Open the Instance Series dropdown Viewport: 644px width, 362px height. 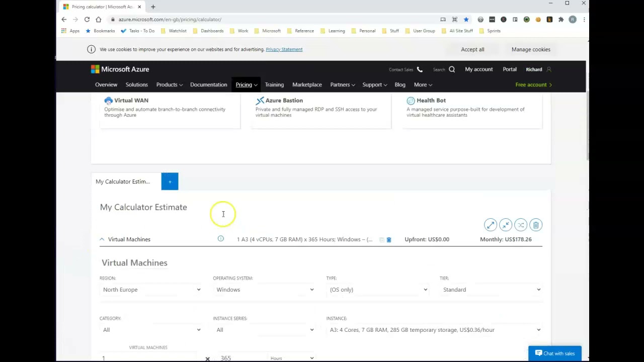tap(265, 330)
